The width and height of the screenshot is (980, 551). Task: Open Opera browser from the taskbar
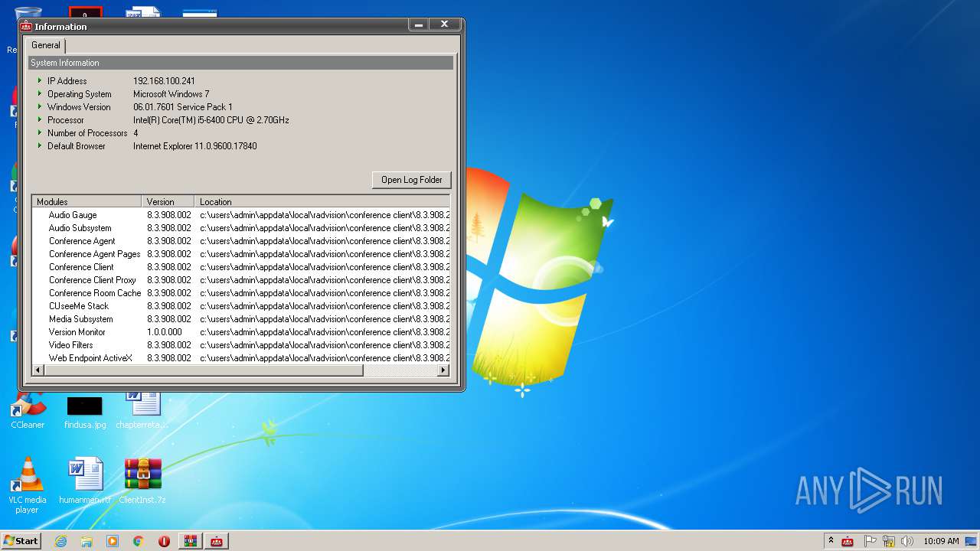[x=164, y=541]
